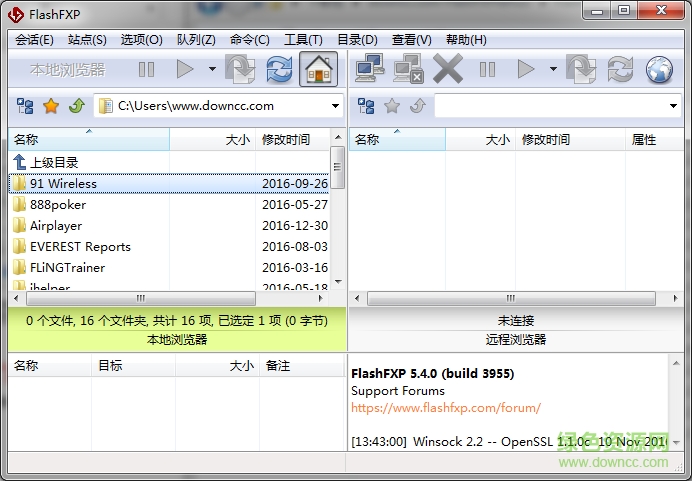Sort local files by 修改时间 column
The height and width of the screenshot is (481, 692).
286,140
